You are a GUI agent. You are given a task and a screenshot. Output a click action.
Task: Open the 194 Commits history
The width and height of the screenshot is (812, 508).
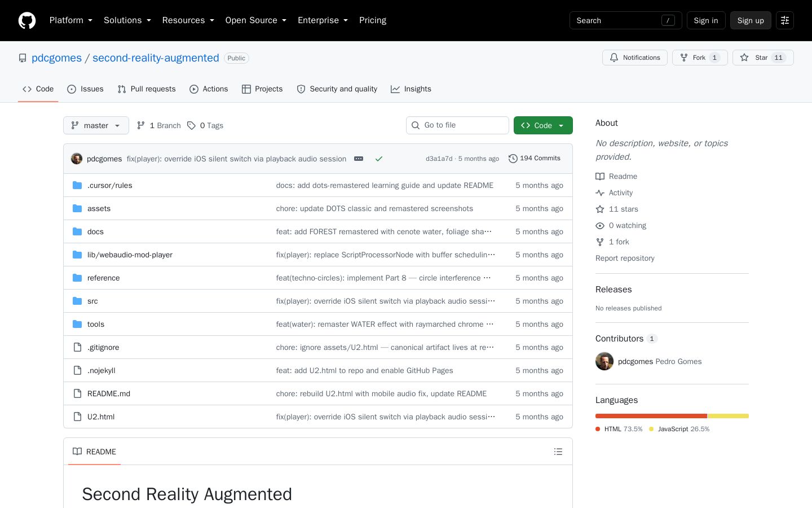[x=535, y=159]
